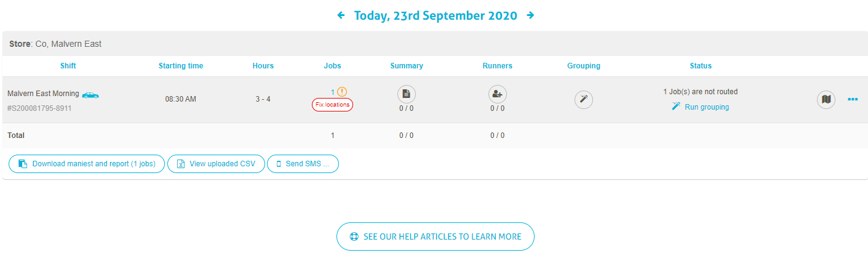Sort by the Shift column header

[68, 66]
